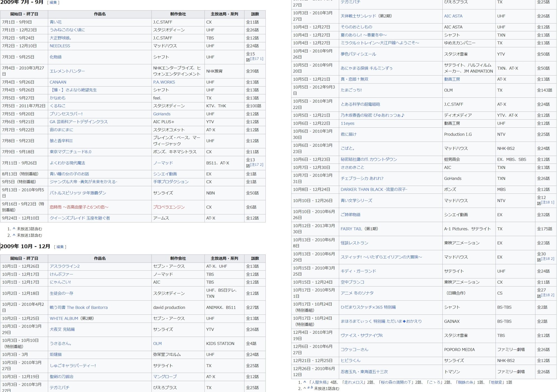The image size is (560, 392).
Task: Click the 編集 link beside 2009年 10月 - 12月
Action: [x=60, y=247]
